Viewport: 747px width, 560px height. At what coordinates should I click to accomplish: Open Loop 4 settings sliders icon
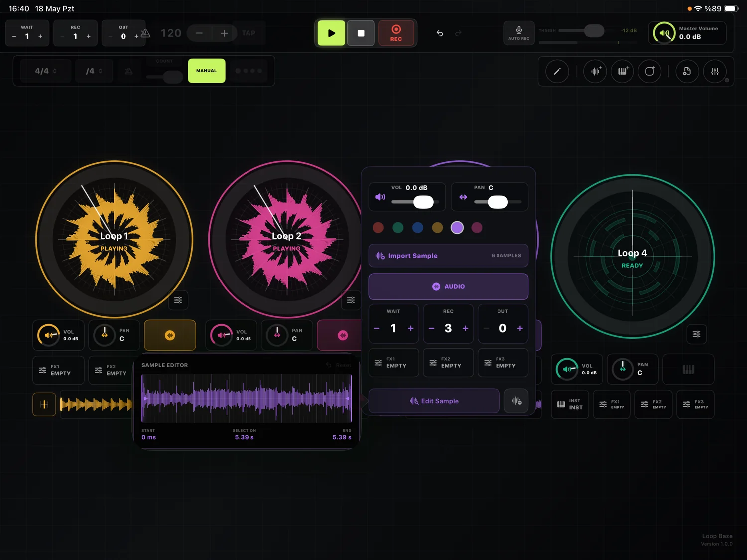point(696,334)
